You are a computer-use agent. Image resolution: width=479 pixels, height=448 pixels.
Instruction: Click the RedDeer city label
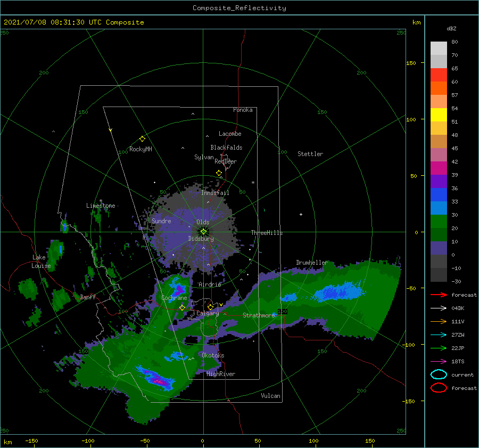point(226,161)
